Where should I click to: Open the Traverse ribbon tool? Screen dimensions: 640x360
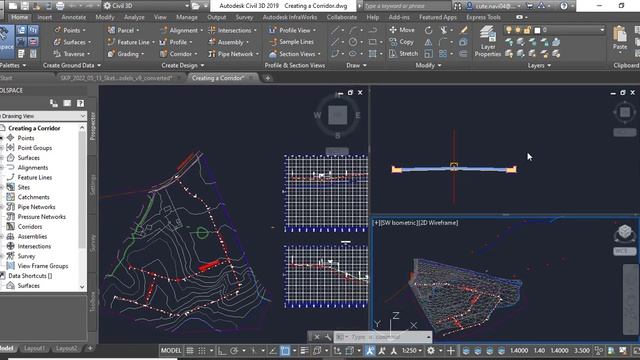pyautogui.click(x=72, y=54)
